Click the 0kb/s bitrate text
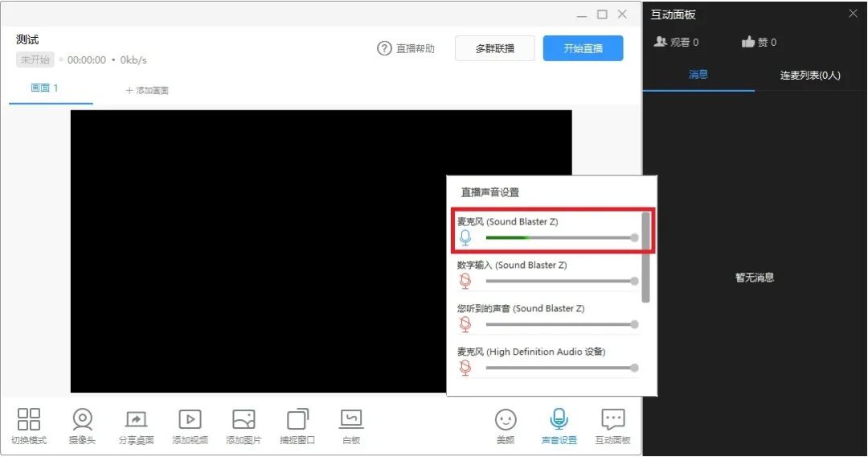 (x=133, y=60)
